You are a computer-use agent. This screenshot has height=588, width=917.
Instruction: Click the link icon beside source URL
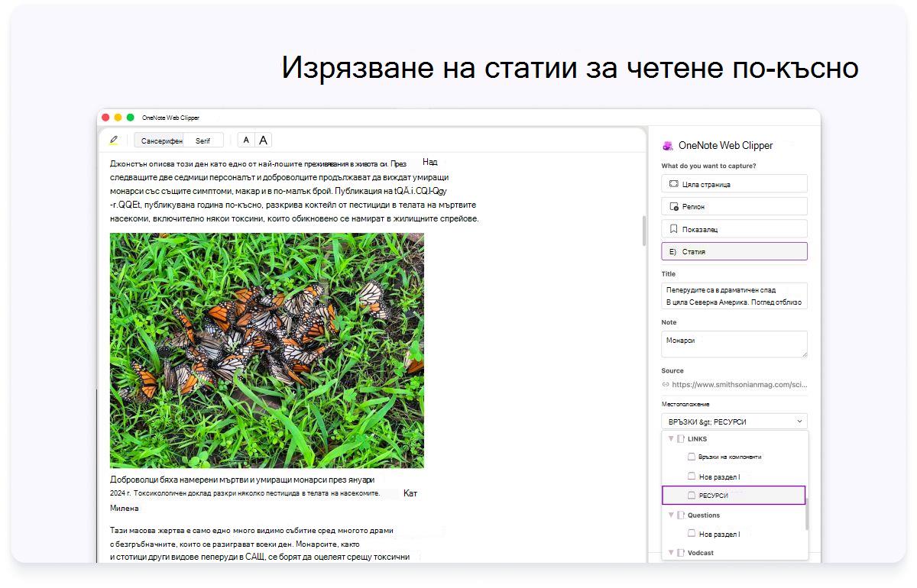pyautogui.click(x=666, y=385)
